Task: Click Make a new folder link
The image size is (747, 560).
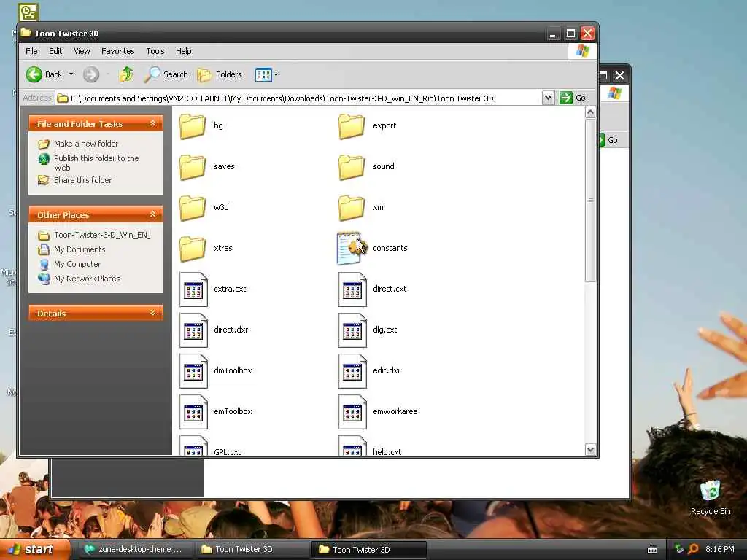Action: (x=86, y=144)
